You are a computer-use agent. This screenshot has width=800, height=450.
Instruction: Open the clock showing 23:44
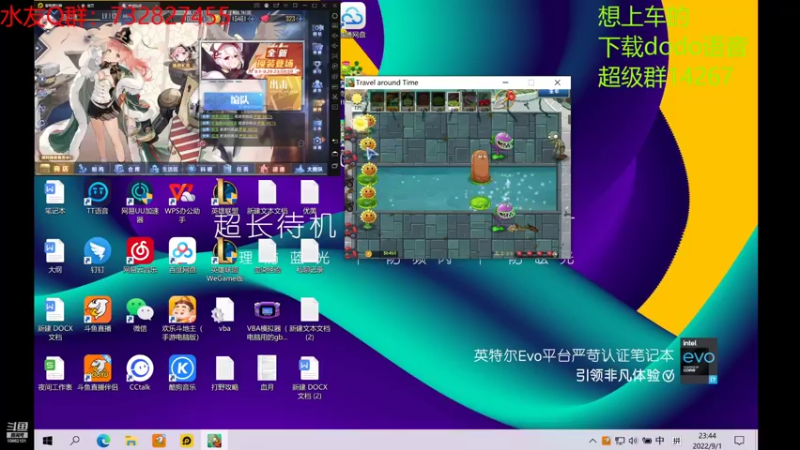click(x=707, y=440)
